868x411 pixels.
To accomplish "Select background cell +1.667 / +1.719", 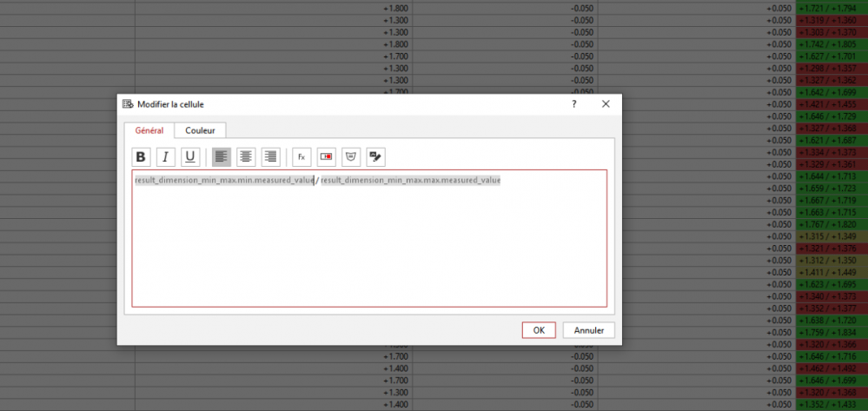I will point(832,201).
